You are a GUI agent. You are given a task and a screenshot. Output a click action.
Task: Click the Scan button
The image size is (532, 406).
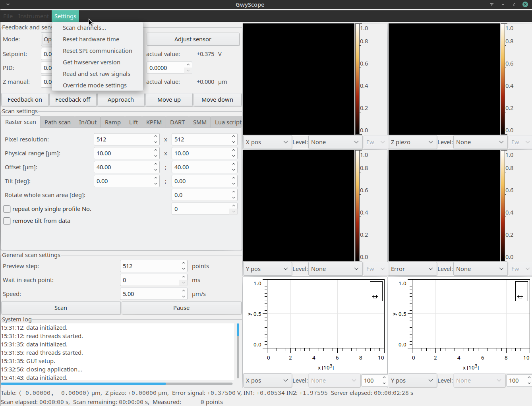coord(61,308)
